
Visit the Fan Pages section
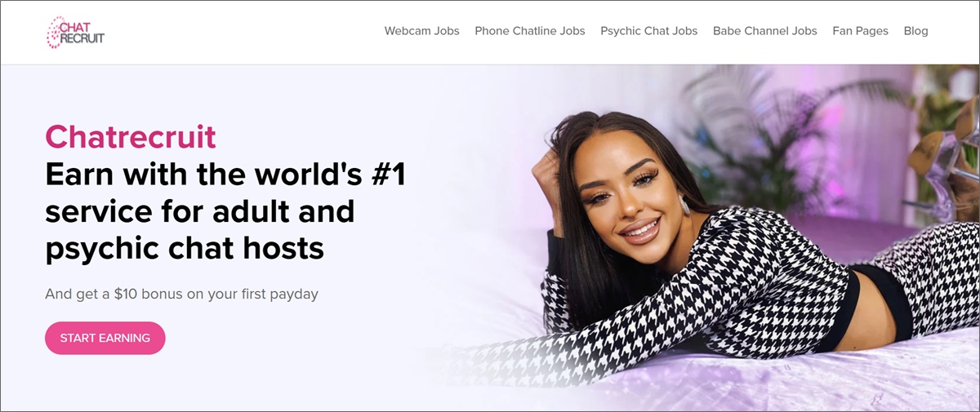click(861, 31)
